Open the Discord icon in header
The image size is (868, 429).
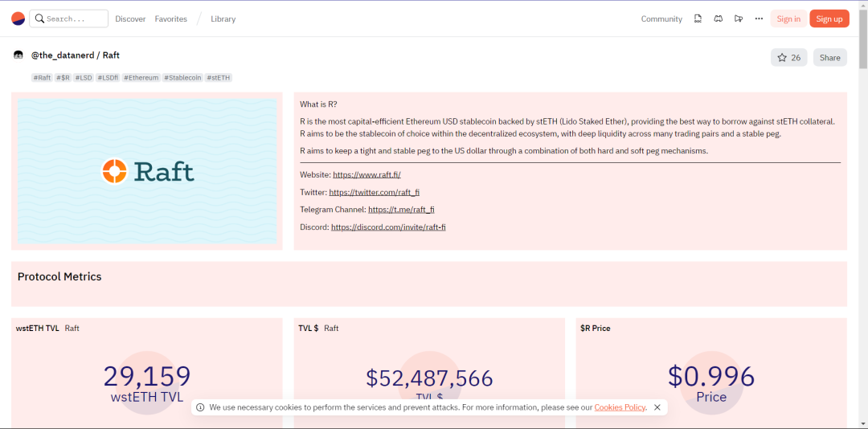718,18
